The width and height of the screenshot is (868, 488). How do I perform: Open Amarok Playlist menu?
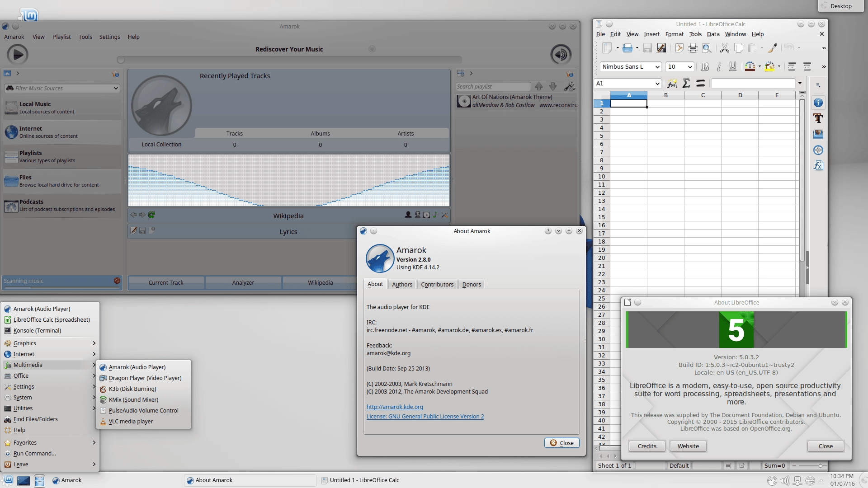point(61,37)
